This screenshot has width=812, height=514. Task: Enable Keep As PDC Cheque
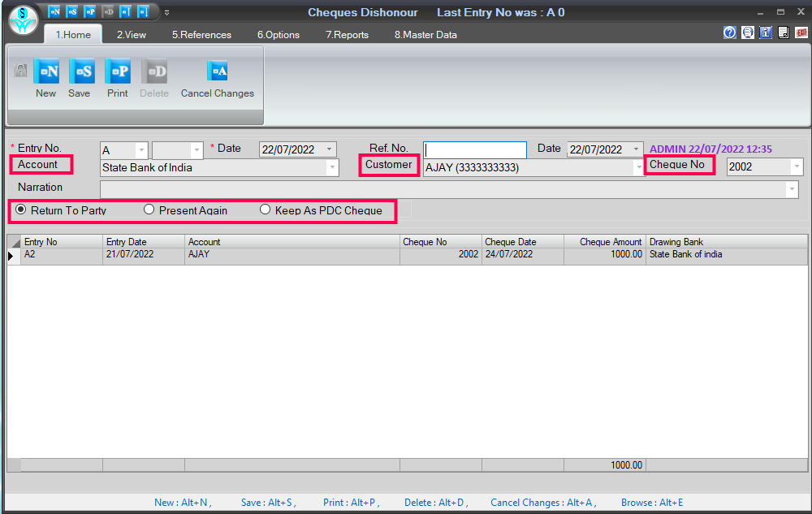coord(265,209)
